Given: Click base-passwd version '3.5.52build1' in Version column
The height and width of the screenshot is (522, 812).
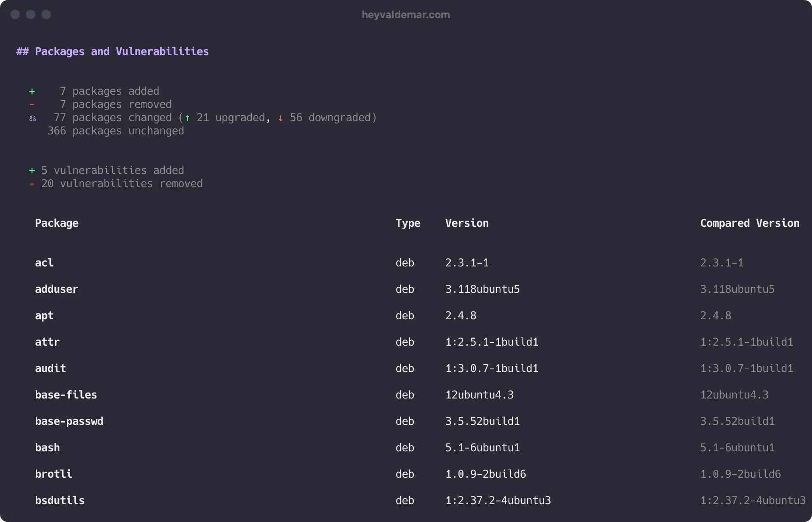Looking at the screenshot, I should pos(483,421).
